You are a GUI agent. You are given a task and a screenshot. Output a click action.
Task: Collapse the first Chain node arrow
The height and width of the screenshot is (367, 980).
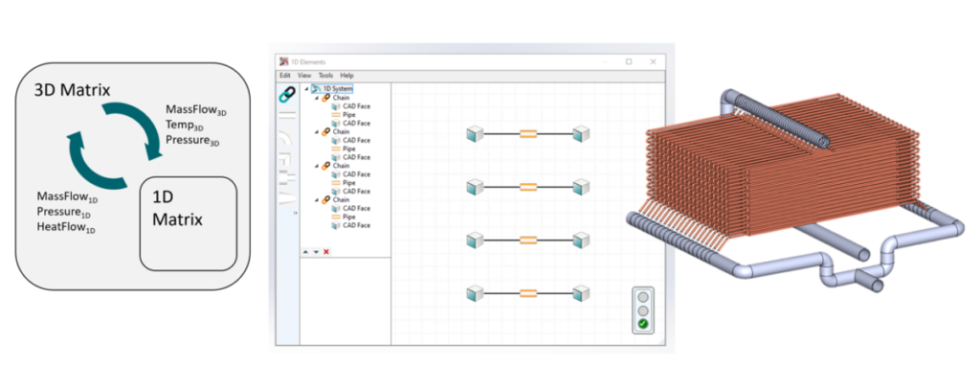pos(316,98)
